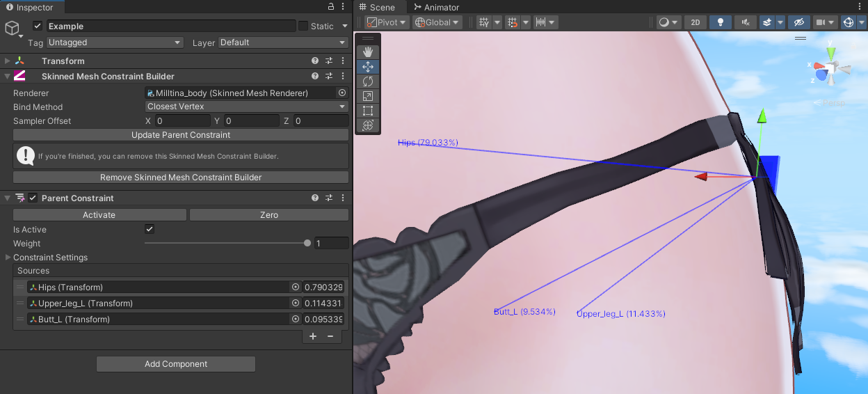
Task: Toggle scene lighting lightbulb
Action: (720, 22)
